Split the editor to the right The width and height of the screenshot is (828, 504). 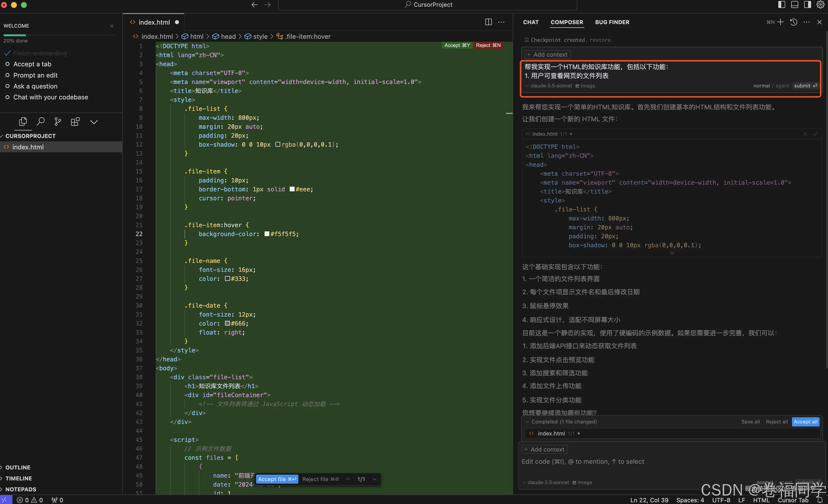click(488, 22)
